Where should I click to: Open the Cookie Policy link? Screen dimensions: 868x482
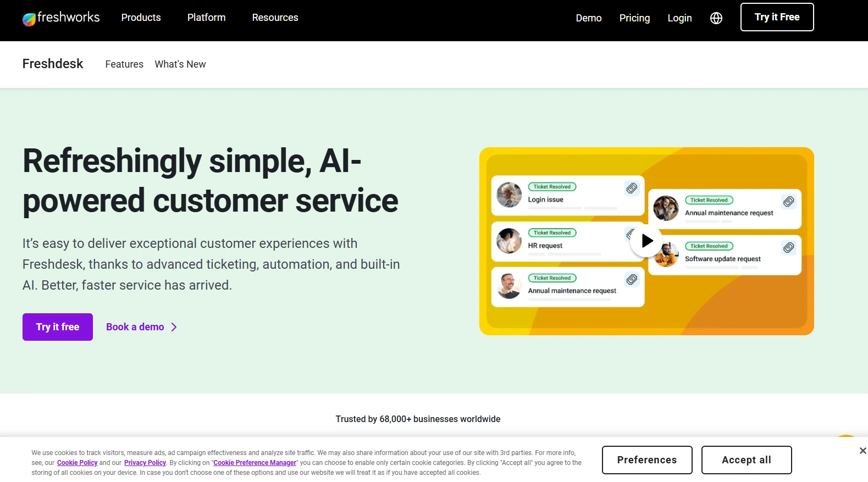point(77,463)
